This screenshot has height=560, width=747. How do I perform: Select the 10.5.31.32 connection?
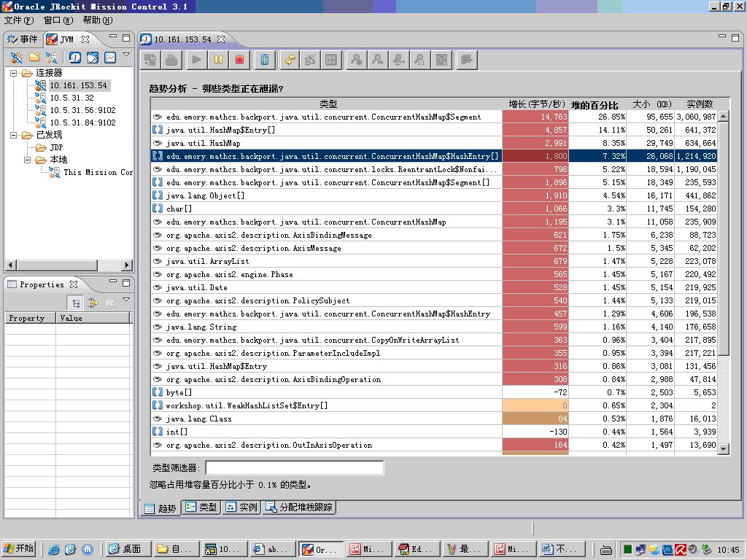(x=71, y=98)
